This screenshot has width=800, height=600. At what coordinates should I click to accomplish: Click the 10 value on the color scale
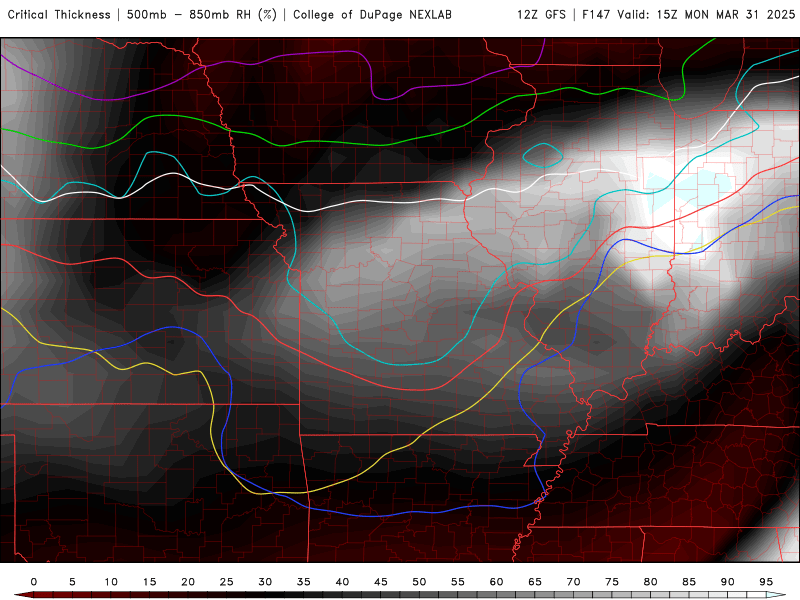pos(111,582)
